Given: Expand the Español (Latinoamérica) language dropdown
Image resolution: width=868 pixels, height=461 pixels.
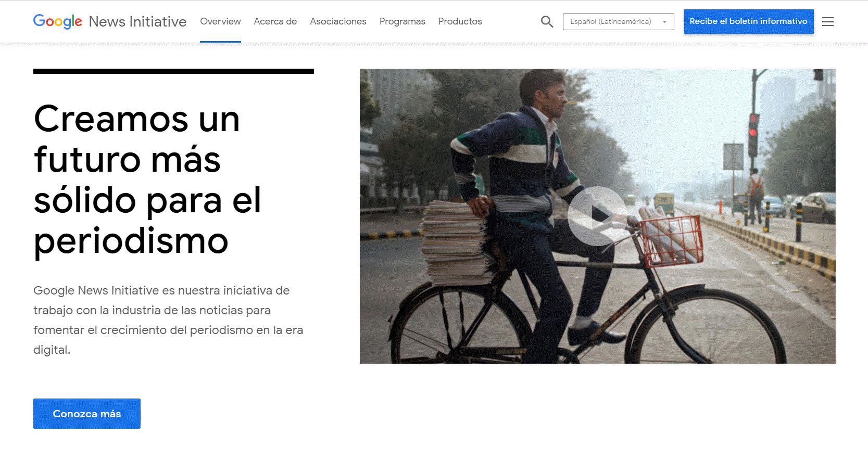Looking at the screenshot, I should (x=619, y=22).
